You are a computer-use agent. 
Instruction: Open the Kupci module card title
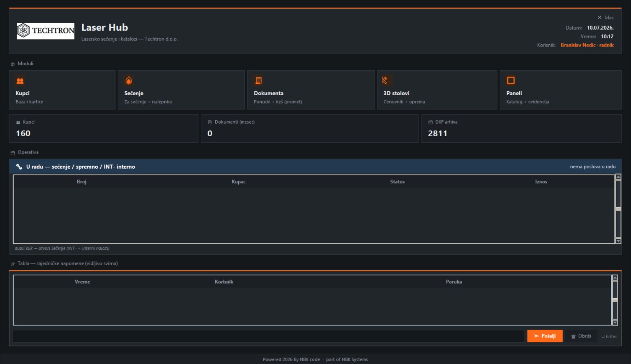23,93
